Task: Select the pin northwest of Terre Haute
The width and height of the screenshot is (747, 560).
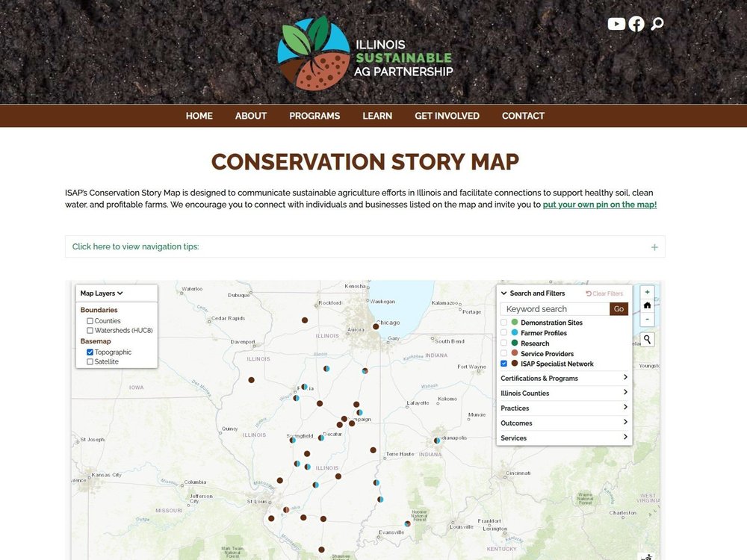Action: point(373,450)
